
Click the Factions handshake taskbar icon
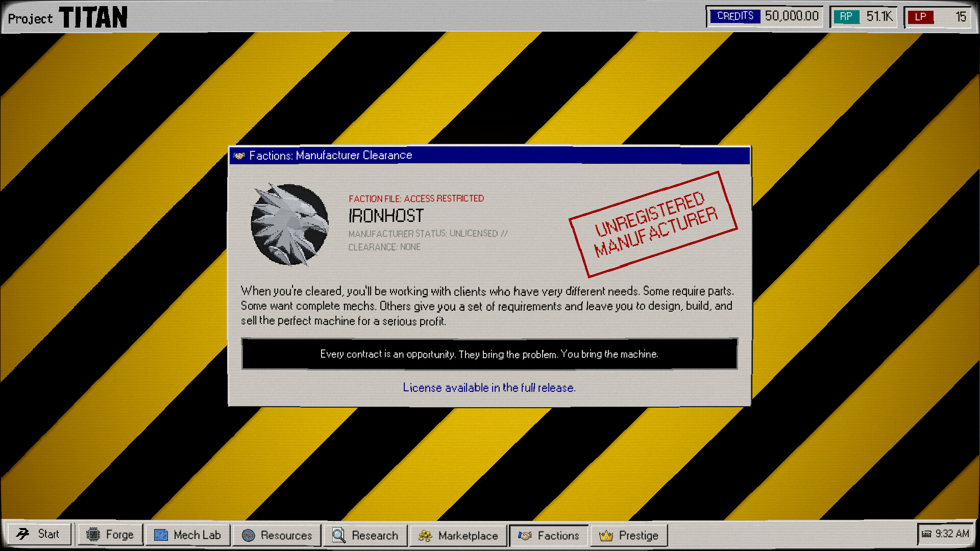click(x=525, y=536)
